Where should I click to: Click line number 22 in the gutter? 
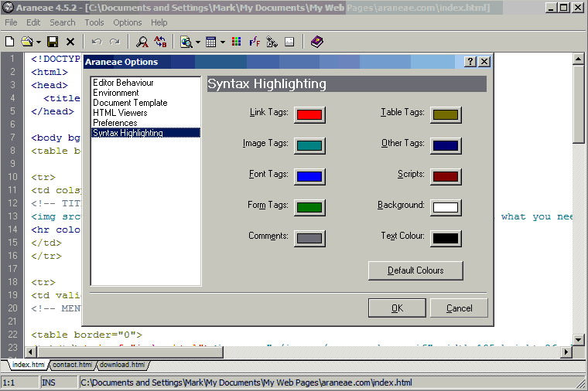[x=12, y=334]
